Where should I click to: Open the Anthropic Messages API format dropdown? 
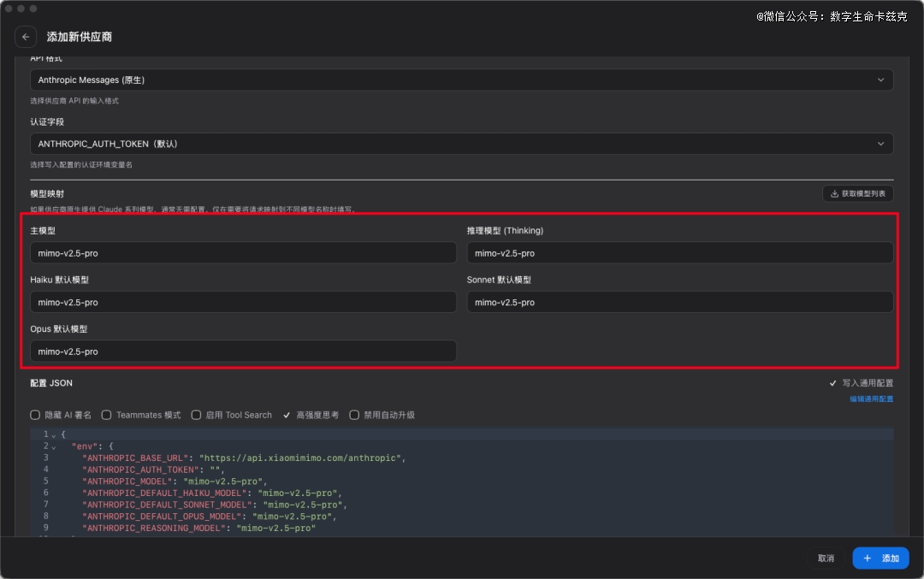[x=461, y=80]
